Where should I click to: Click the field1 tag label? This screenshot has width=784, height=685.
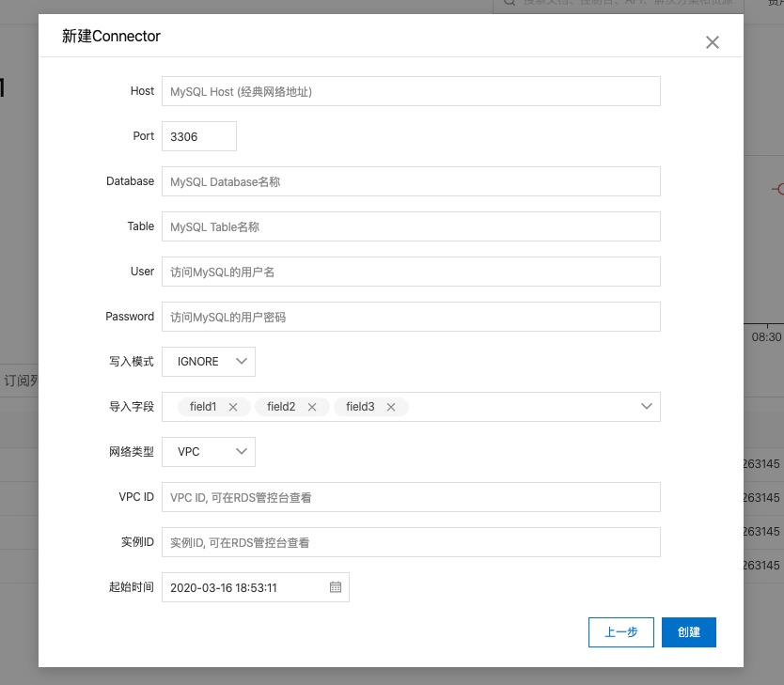pos(203,407)
